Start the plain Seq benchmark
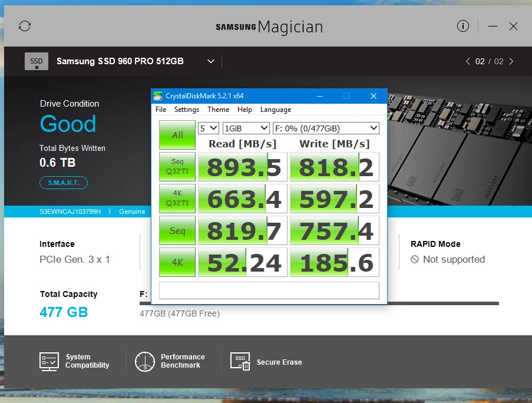The width and height of the screenshot is (532, 403). pos(177,230)
